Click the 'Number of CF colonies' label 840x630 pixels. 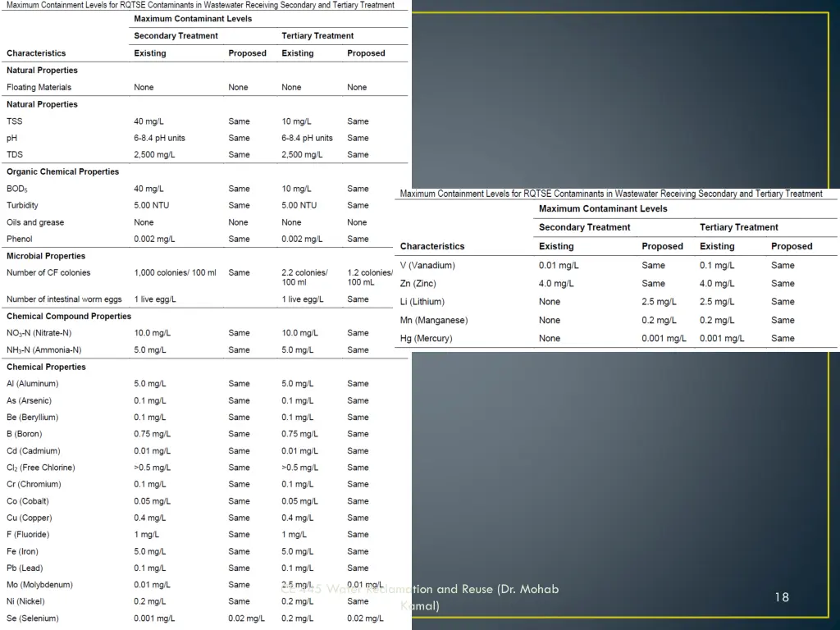point(48,272)
